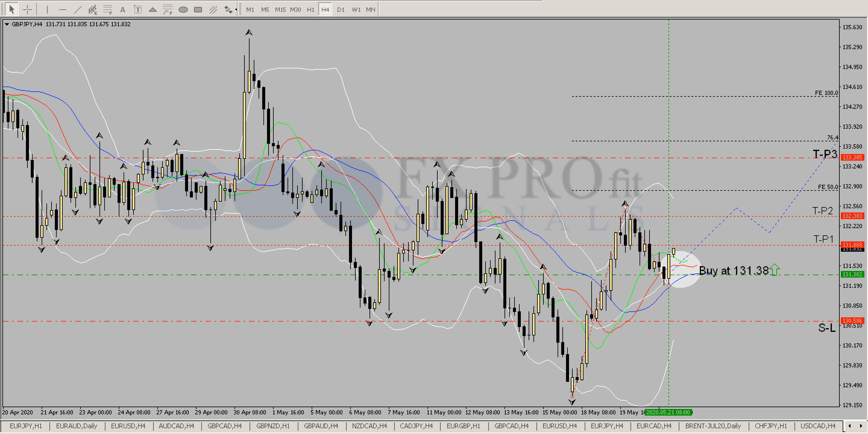Open the BRENT-JUL20,Daily chart tab
The height and width of the screenshot is (434, 868).
click(x=713, y=426)
